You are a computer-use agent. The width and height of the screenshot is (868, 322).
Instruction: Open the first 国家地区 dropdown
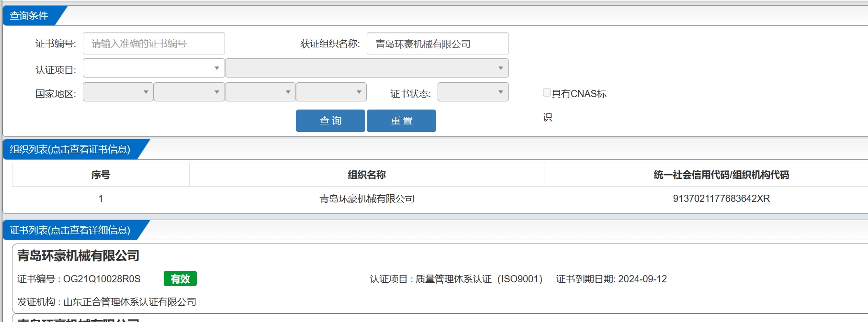(x=118, y=92)
